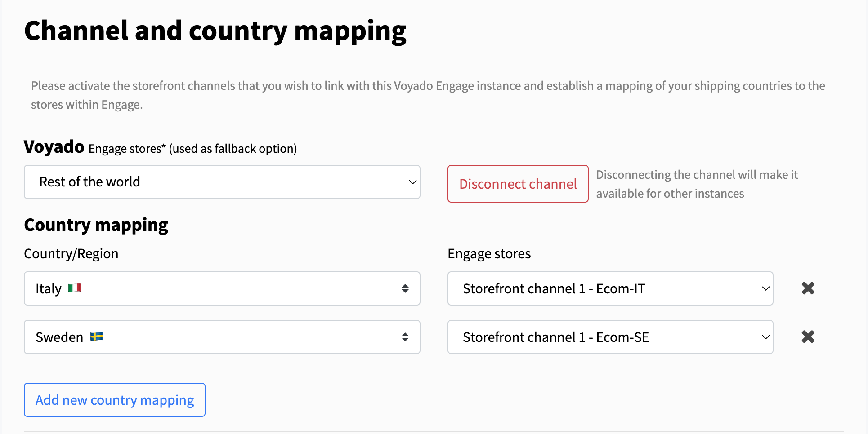The image size is (868, 434).
Task: Remove the Sweden country mapping row
Action: [808, 337]
